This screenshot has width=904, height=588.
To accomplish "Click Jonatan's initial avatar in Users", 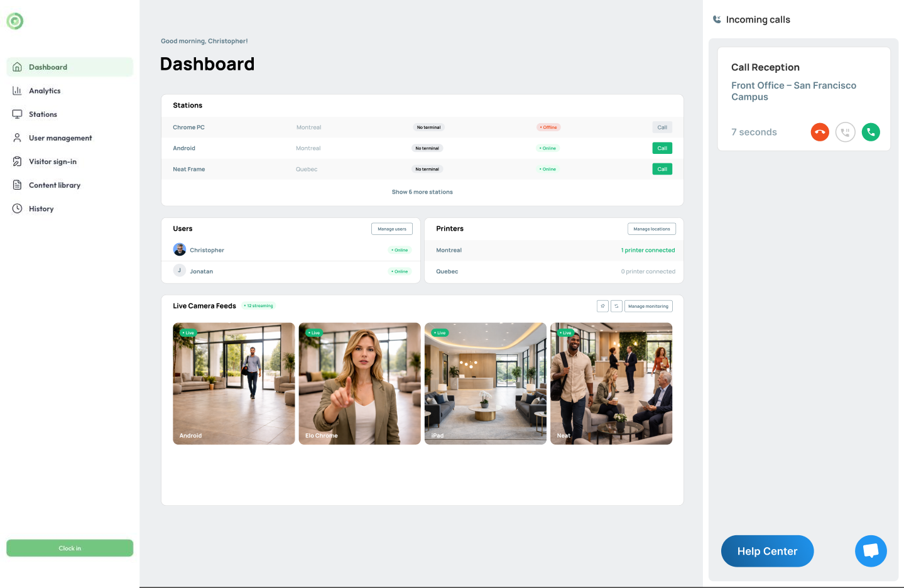I will (180, 271).
